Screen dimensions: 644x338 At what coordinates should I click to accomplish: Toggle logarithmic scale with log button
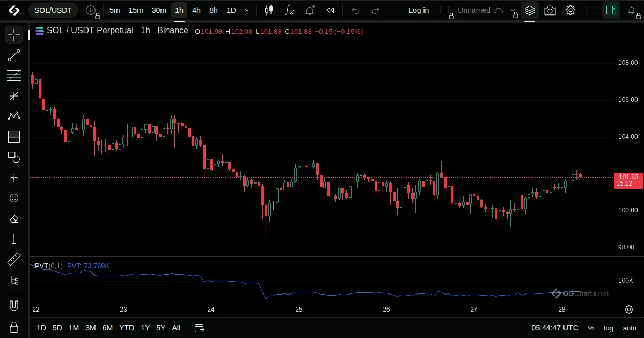point(609,328)
